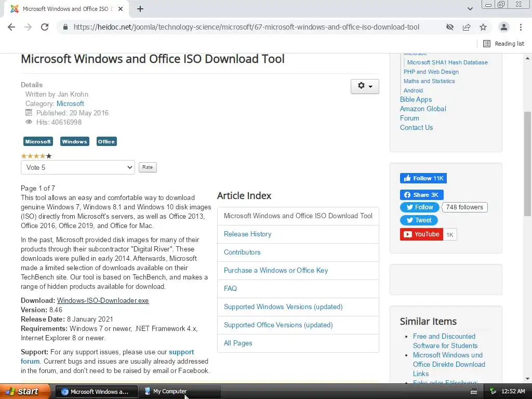This screenshot has width=532, height=399.
Task: Click Facebook Follow 11K button
Action: click(423, 178)
